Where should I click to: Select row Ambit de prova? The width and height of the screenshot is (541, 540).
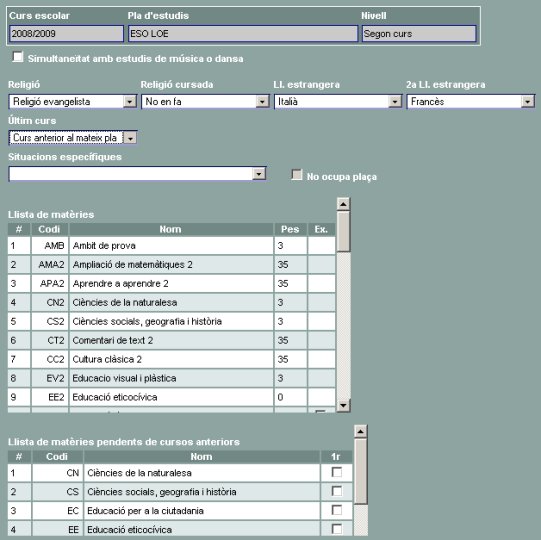pyautogui.click(x=171, y=246)
